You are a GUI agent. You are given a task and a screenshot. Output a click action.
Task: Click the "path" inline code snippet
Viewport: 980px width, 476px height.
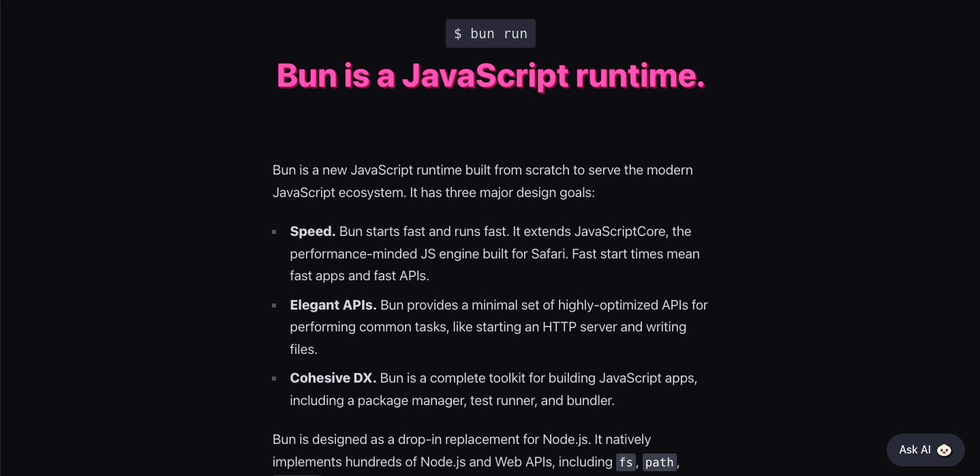tap(659, 462)
